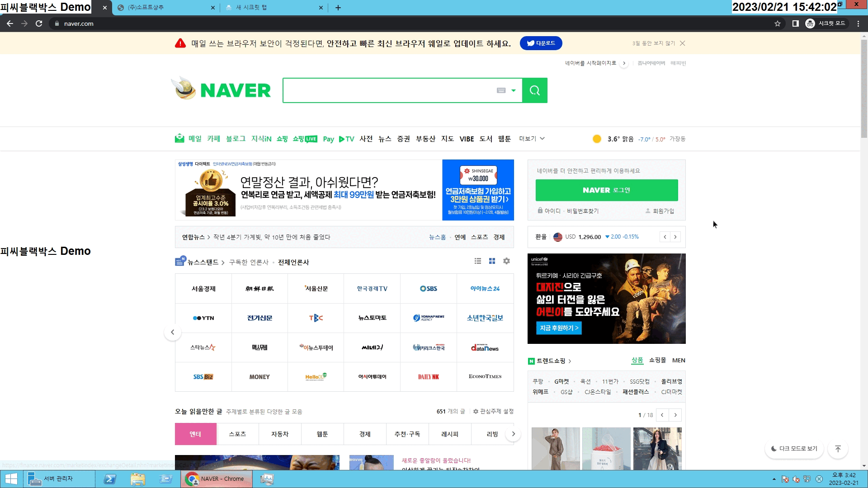
Task: Open newsstand settings gear
Action: [506, 261]
